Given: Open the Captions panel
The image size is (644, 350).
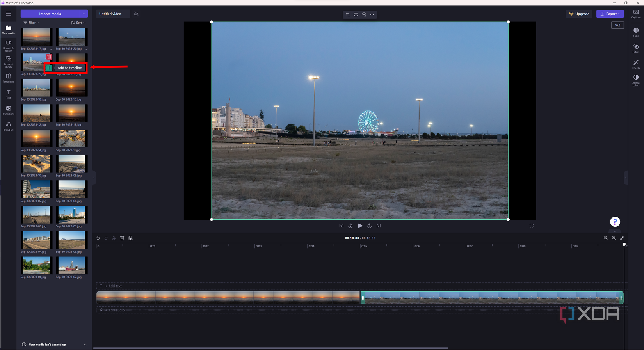Looking at the screenshot, I should 636,14.
